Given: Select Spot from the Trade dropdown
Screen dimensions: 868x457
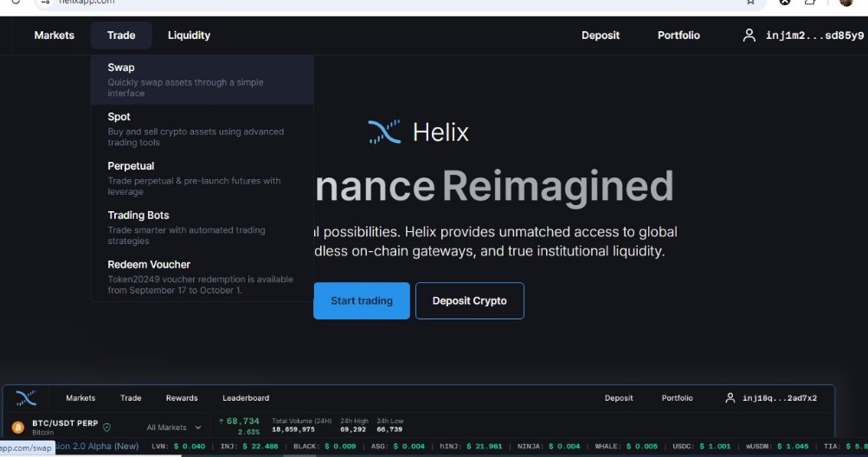Looking at the screenshot, I should pos(202,129).
